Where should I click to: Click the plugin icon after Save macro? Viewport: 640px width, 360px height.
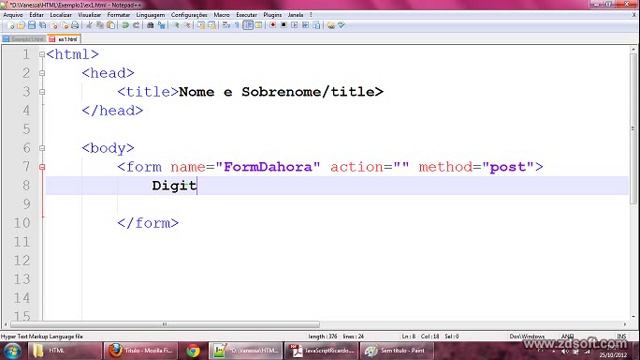(331, 25)
